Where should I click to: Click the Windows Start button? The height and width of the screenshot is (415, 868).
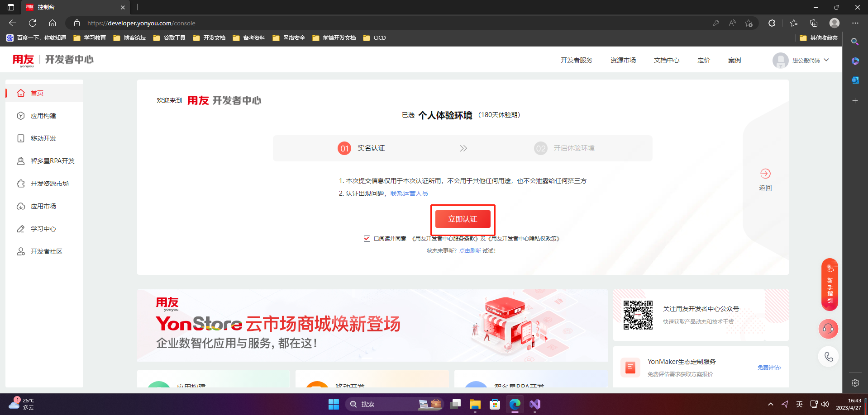pos(334,404)
